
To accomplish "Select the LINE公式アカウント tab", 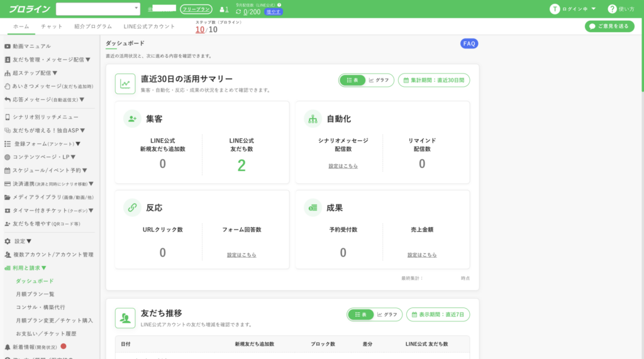I will coord(149,26).
